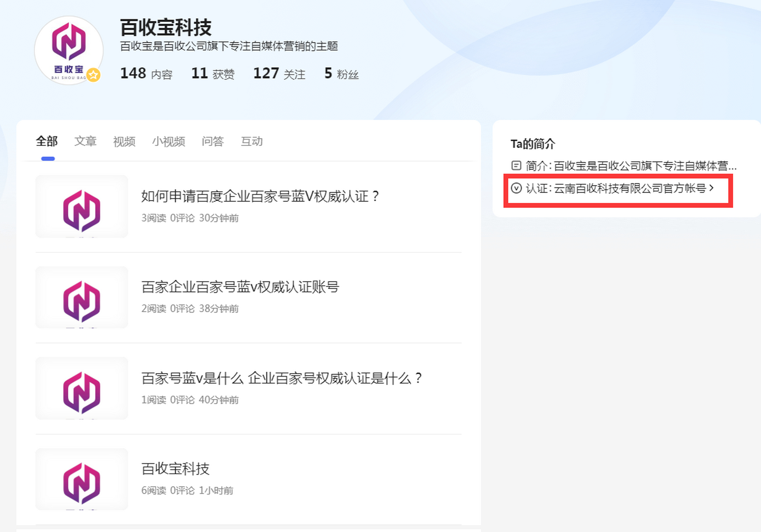Switch to the 互动 tab
Image resolution: width=761 pixels, height=532 pixels.
pos(252,141)
